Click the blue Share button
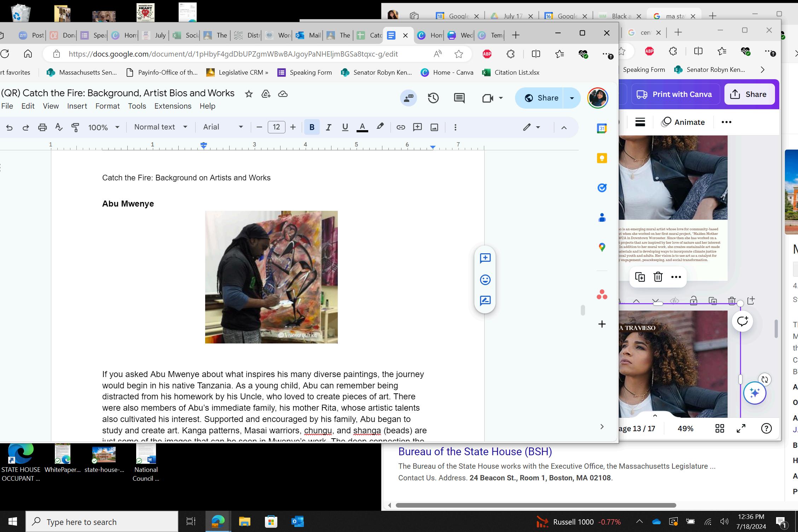 540,98
